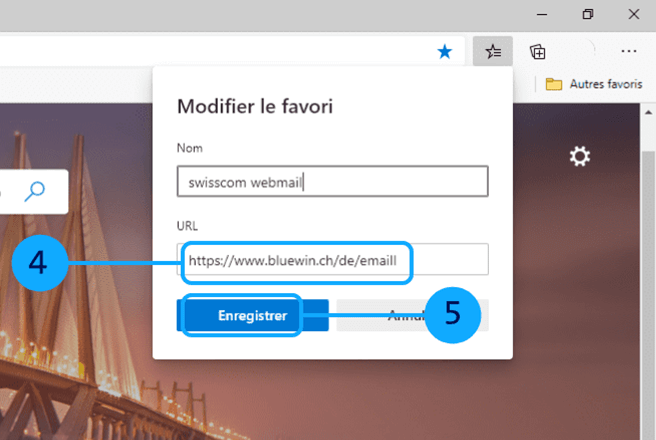Open the Favorites list toolbar icon

(492, 51)
